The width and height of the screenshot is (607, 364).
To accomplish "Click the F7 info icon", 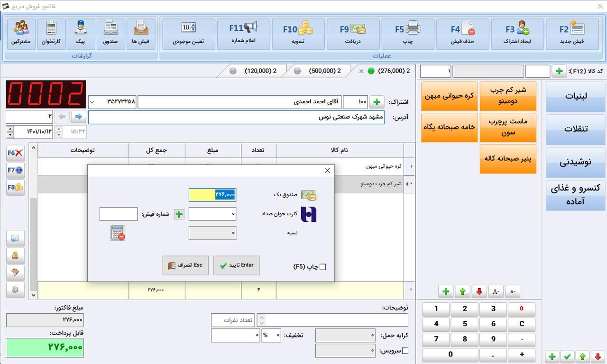I will click(15, 170).
